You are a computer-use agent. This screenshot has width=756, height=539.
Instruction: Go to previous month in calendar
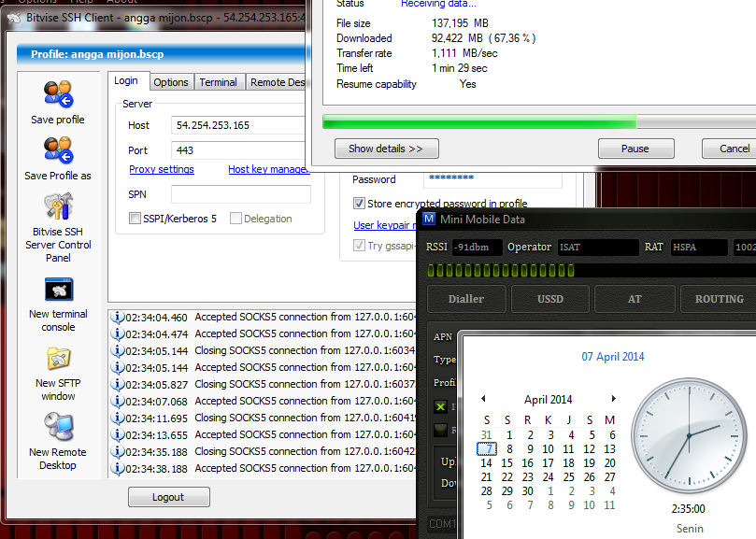pos(483,397)
